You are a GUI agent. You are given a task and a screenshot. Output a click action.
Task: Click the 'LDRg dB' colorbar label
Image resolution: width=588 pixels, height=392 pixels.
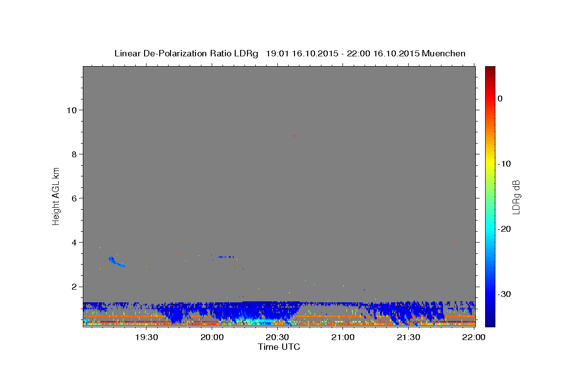[x=515, y=197]
